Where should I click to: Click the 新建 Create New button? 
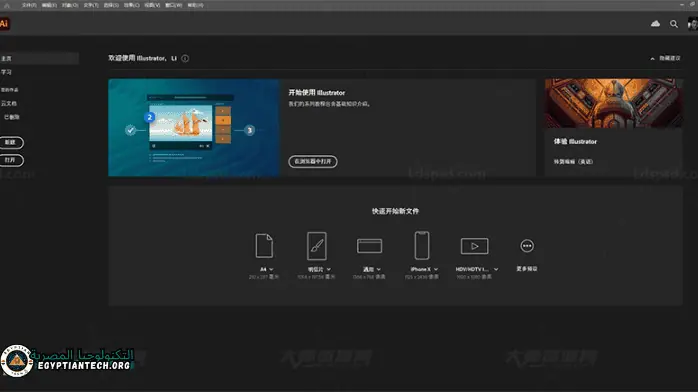pos(11,142)
